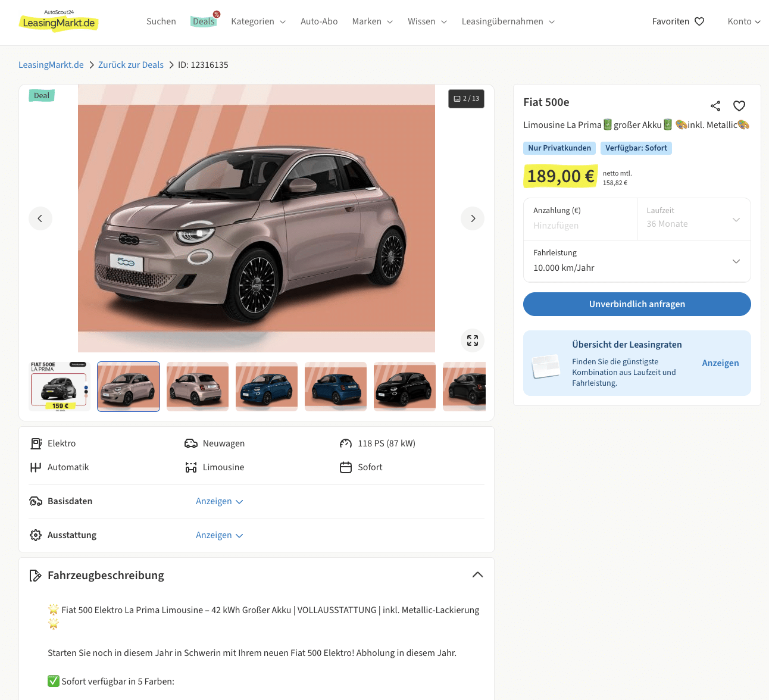
Task: Expand Basisdaten via Anzeigen
Action: [219, 501]
